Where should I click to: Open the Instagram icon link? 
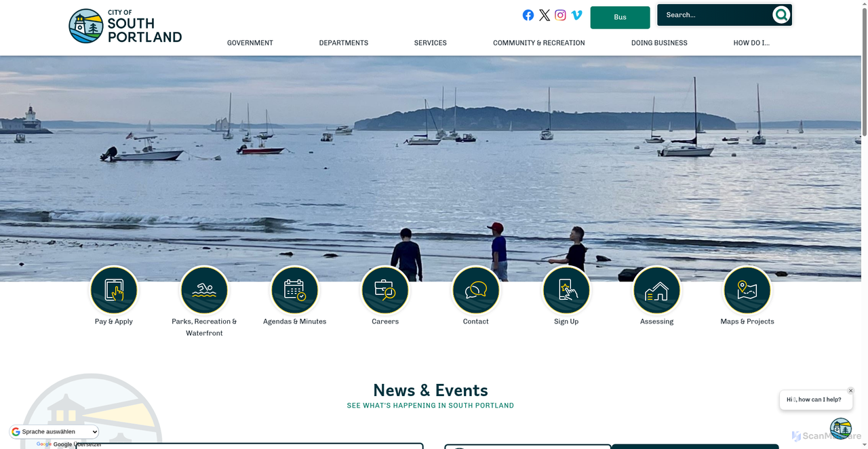[560, 15]
